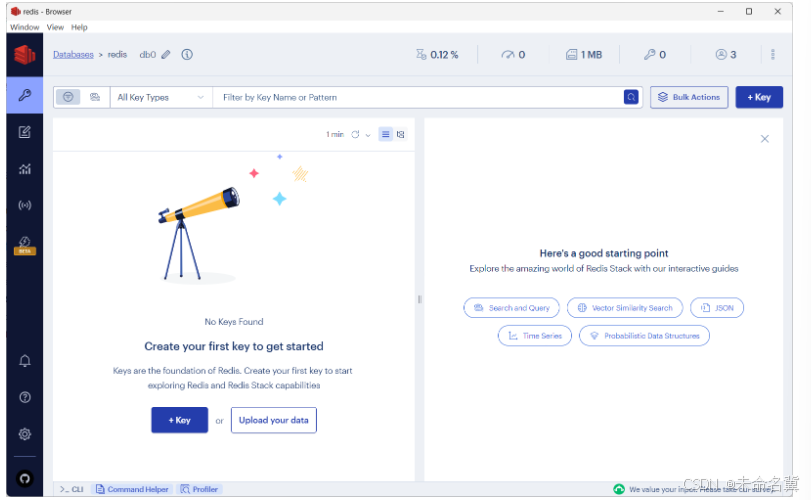Switch to tree view of keys

pos(400,134)
